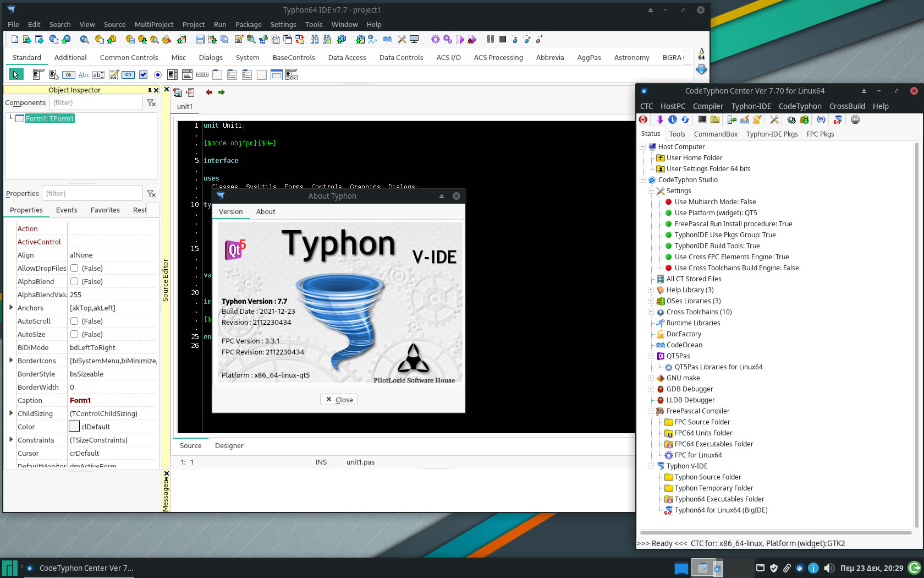Expand the ChildSizing property
The width and height of the screenshot is (924, 578).
pos(11,413)
